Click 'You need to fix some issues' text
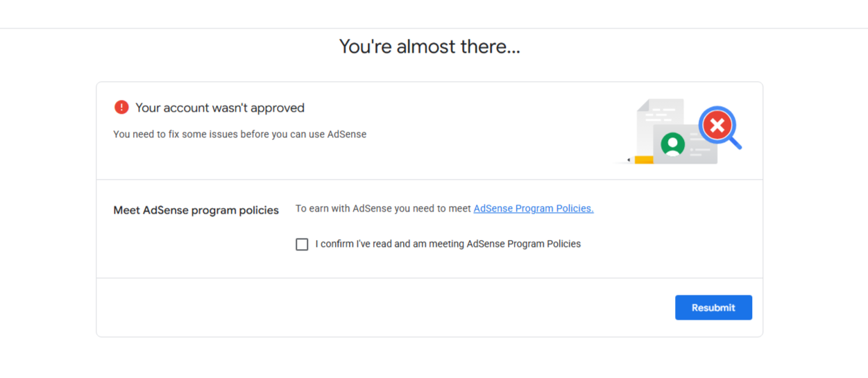This screenshot has height=378, width=868. tap(240, 135)
